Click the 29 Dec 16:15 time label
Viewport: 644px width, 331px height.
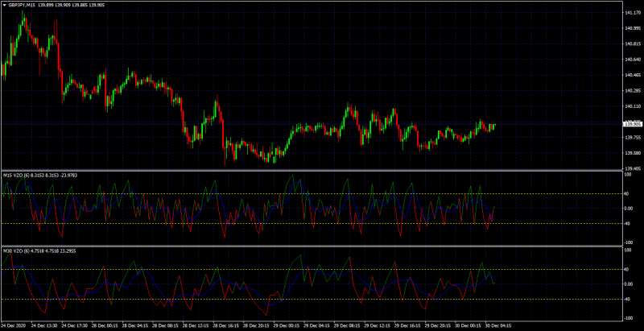coord(409,325)
